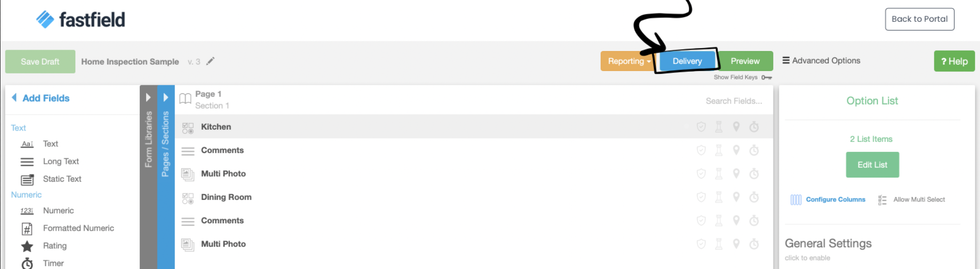The width and height of the screenshot is (980, 269).
Task: Click the Edit List button
Action: pos(872,165)
